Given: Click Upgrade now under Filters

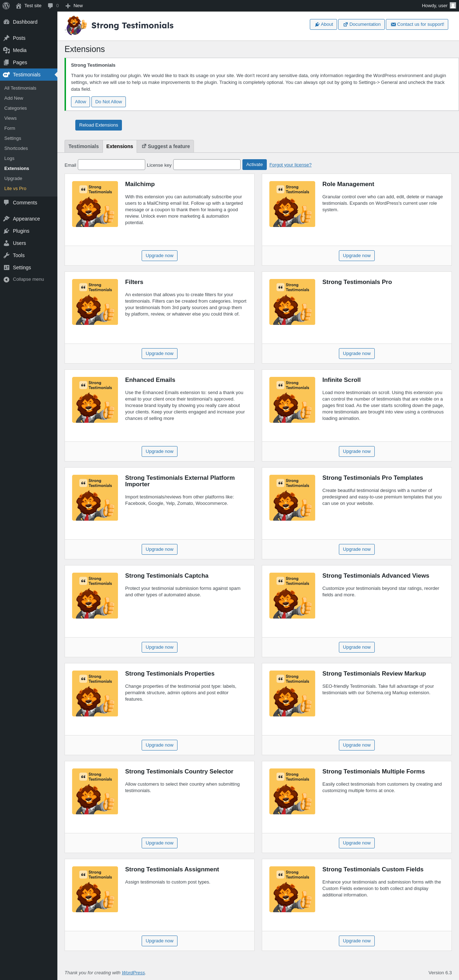Looking at the screenshot, I should [160, 354].
